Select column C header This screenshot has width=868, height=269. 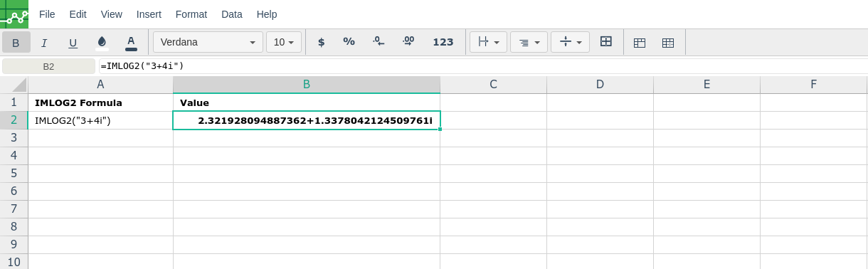pyautogui.click(x=493, y=85)
